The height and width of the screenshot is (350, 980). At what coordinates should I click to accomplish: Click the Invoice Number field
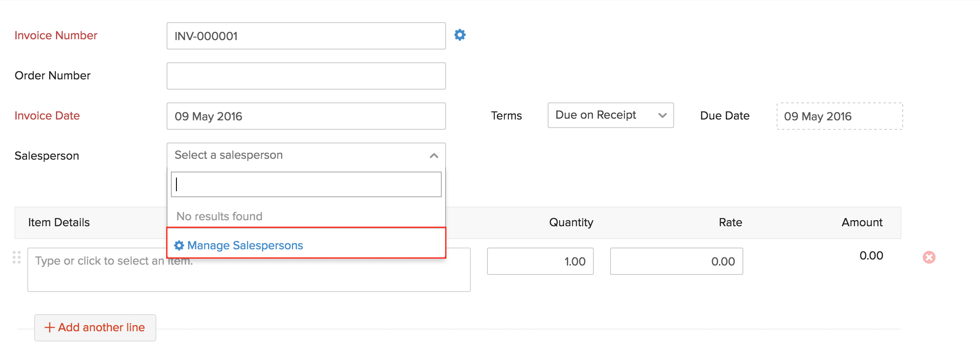306,36
